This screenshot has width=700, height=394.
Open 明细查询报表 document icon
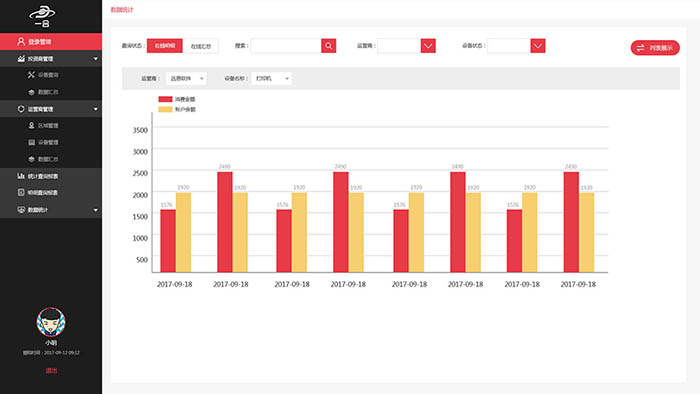coord(21,192)
